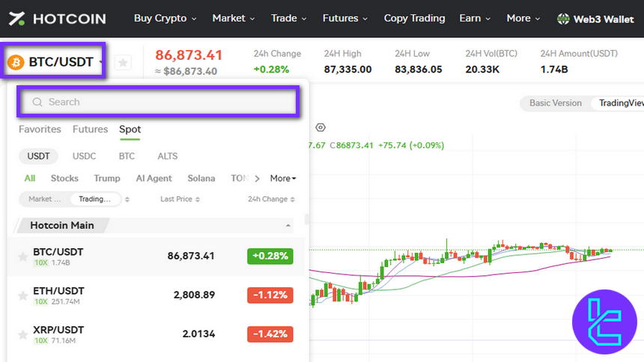Open Web3 Wallet link
The width and height of the screenshot is (644, 362).
[595, 19]
